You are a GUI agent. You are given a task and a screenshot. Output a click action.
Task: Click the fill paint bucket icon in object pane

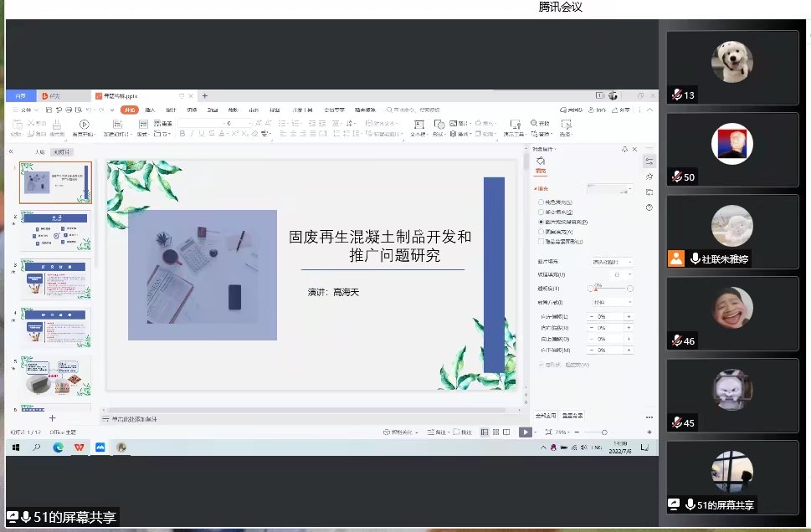[541, 161]
